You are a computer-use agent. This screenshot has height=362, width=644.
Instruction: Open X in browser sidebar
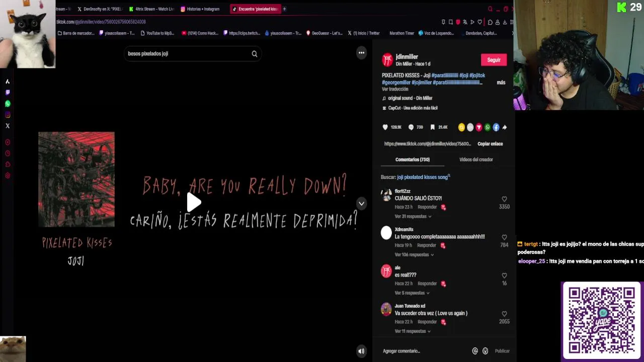pyautogui.click(x=8, y=126)
